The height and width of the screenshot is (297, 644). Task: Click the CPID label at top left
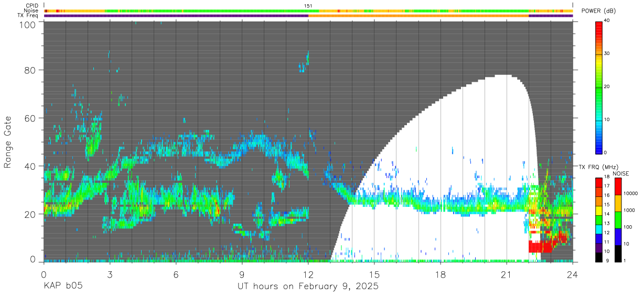32,6
